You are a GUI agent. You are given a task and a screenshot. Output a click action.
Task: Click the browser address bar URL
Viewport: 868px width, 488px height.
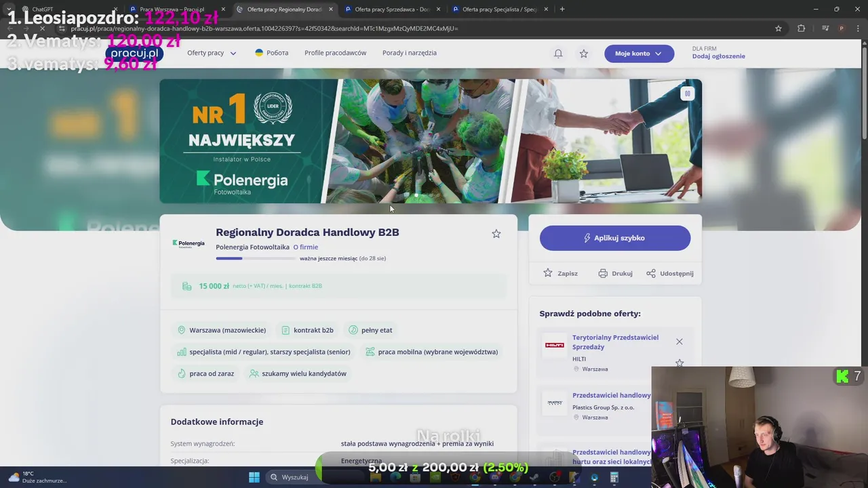point(264,28)
